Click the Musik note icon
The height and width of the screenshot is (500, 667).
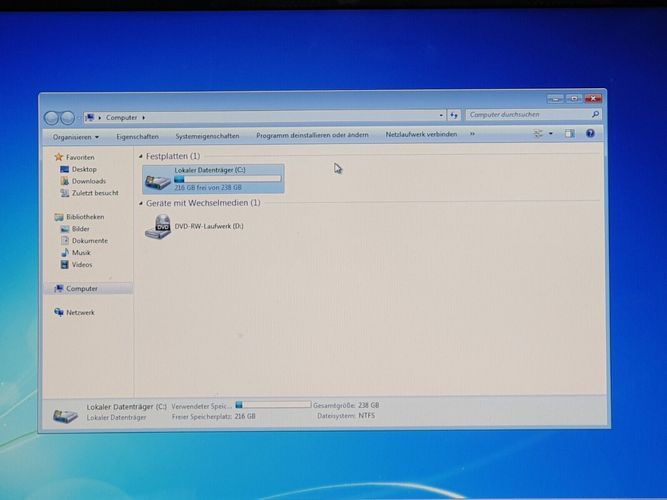(65, 253)
